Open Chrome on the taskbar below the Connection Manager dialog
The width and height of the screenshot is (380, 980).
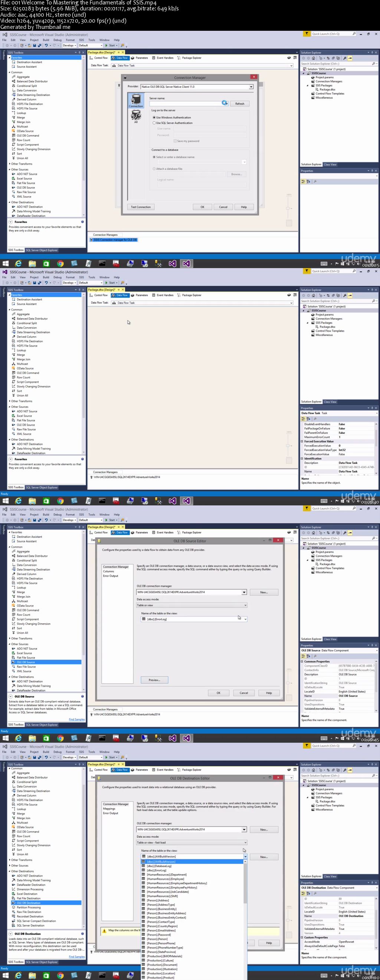coord(60,263)
